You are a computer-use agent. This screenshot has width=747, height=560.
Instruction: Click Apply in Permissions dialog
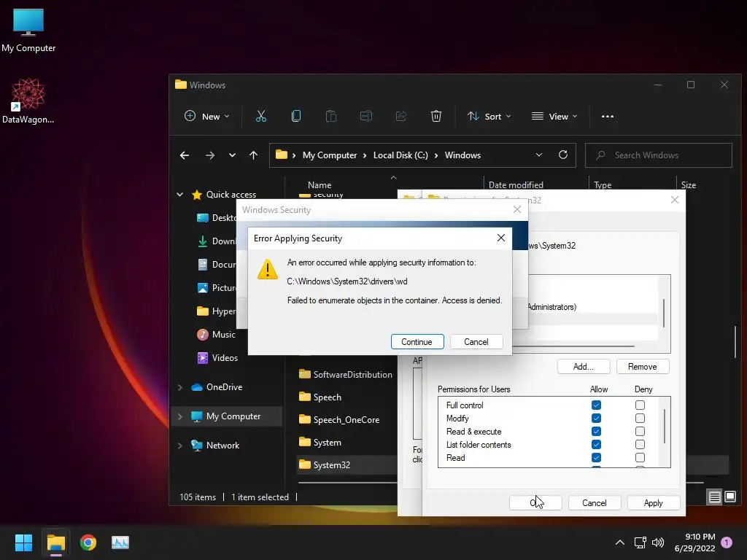coord(653,503)
